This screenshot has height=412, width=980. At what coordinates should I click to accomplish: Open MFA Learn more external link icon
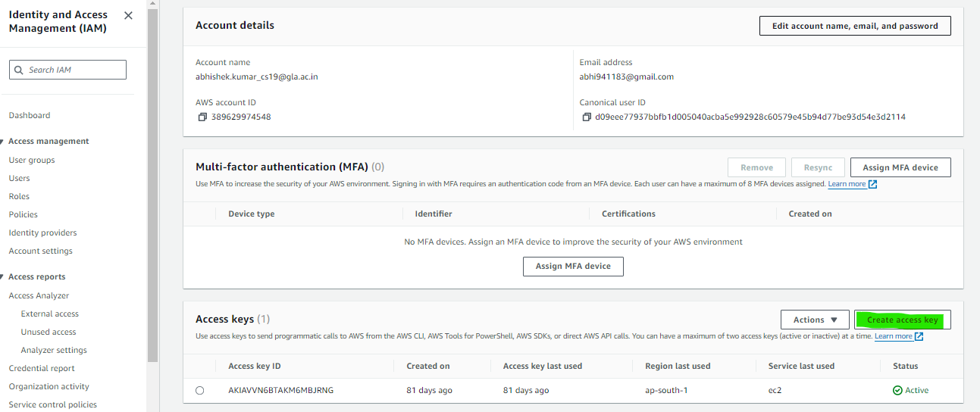tap(873, 184)
